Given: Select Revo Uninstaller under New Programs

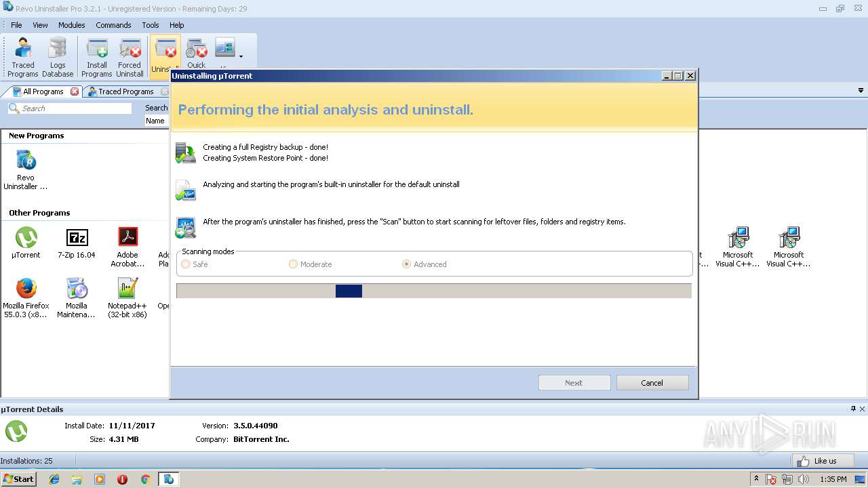Looking at the screenshot, I should point(26,170).
